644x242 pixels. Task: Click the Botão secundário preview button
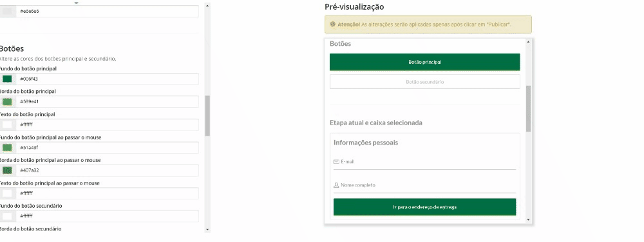(424, 82)
